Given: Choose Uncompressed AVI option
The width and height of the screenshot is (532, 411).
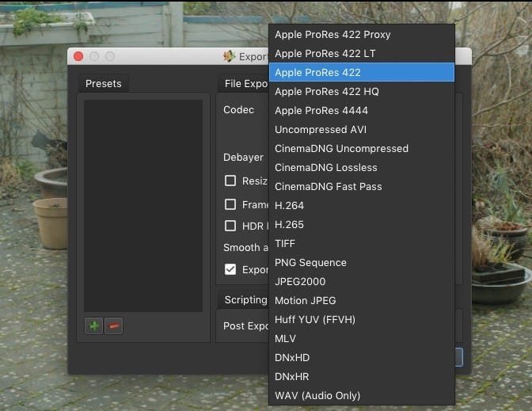Looking at the screenshot, I should [x=361, y=129].
